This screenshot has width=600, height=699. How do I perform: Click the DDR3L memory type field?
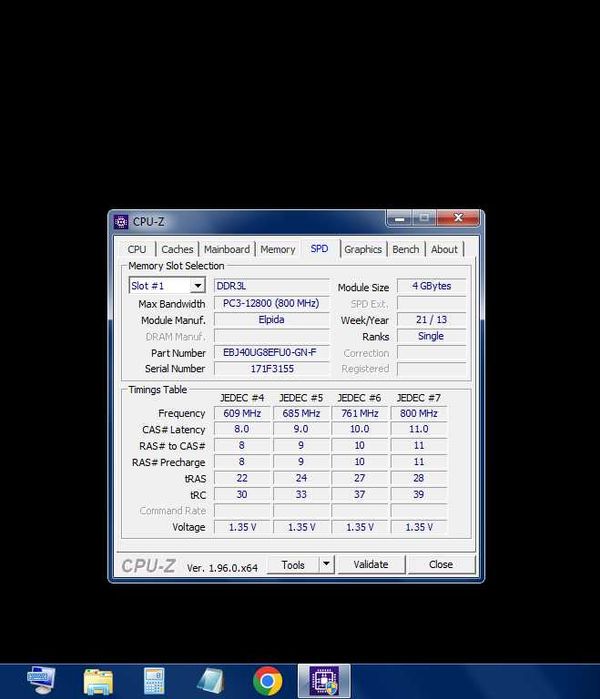pyautogui.click(x=271, y=286)
